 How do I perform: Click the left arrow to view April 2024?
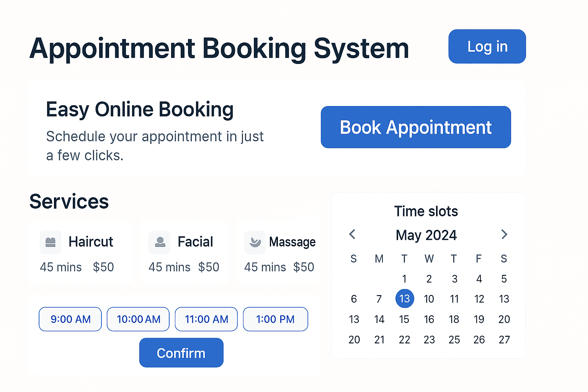(352, 234)
